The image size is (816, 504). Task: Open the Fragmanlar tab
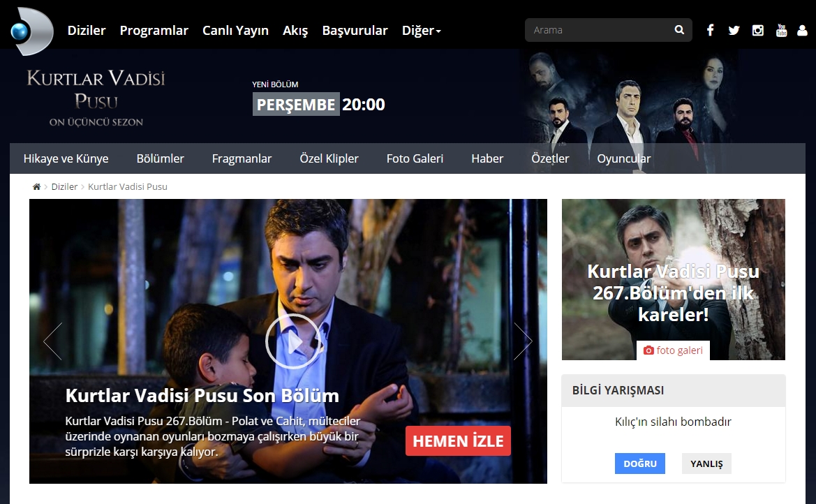[242, 158]
